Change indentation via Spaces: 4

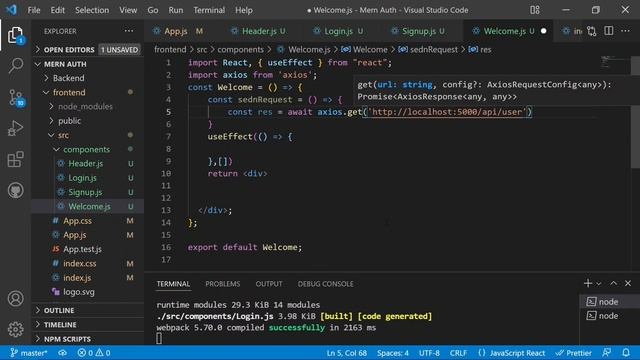tap(393, 353)
